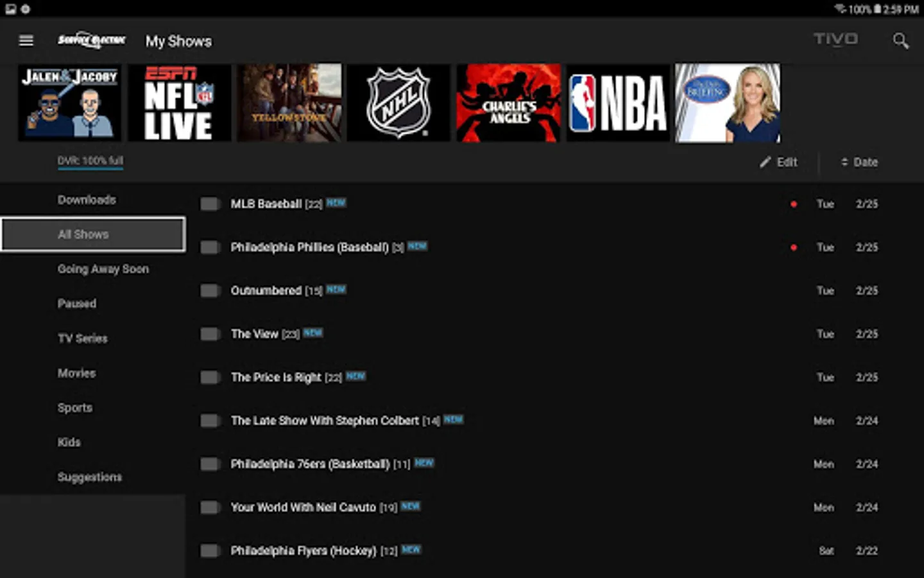Click the Edit pencil button
The width and height of the screenshot is (924, 578).
pyautogui.click(x=778, y=162)
